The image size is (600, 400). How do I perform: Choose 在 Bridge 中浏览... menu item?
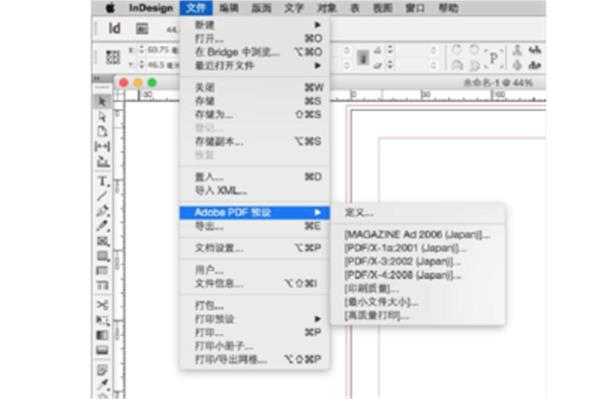click(254, 52)
